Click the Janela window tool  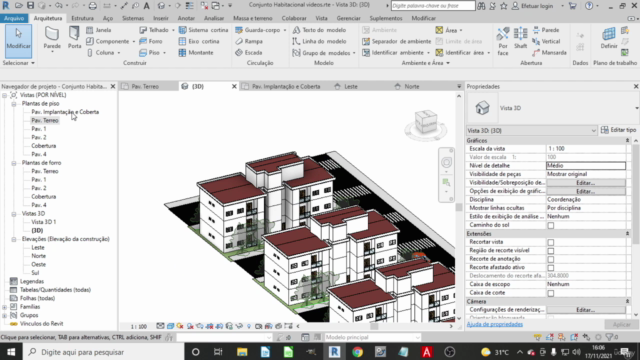click(99, 30)
